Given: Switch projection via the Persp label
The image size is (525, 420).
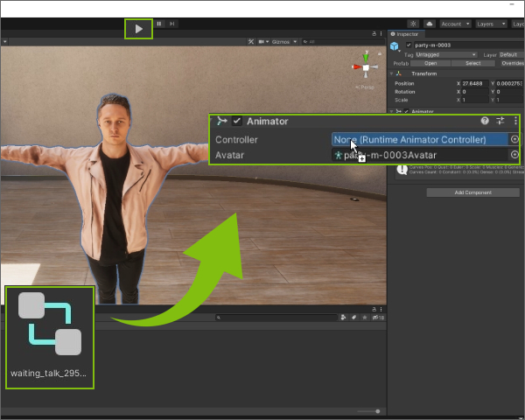Looking at the screenshot, I should (365, 87).
